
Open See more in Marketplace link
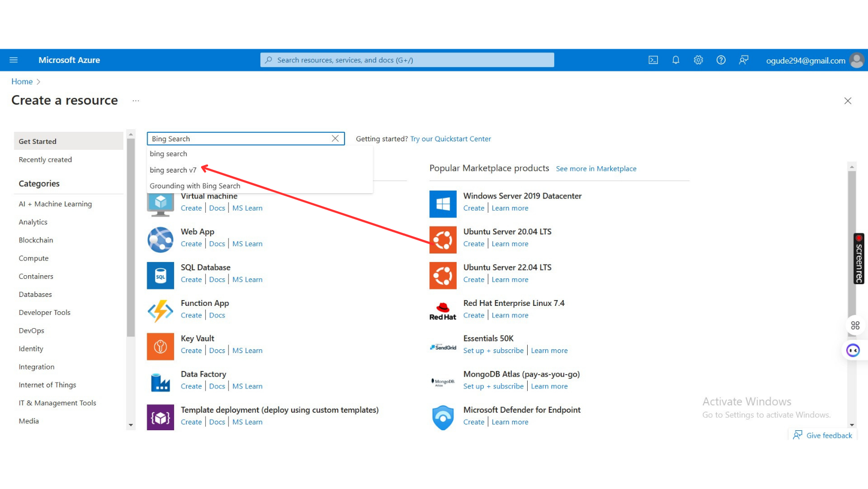[x=596, y=169]
